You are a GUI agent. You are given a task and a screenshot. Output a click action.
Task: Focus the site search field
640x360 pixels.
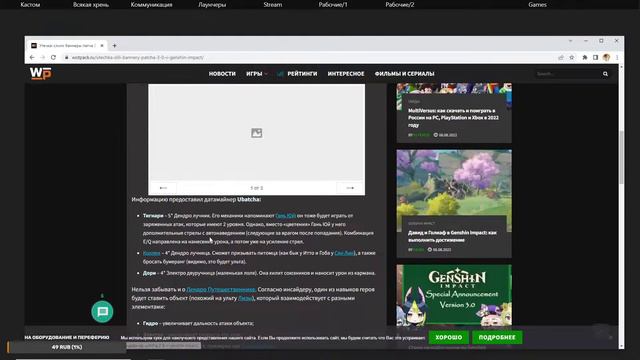567,74
